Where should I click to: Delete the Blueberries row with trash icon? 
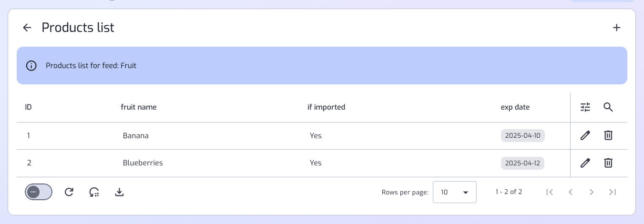(608, 163)
